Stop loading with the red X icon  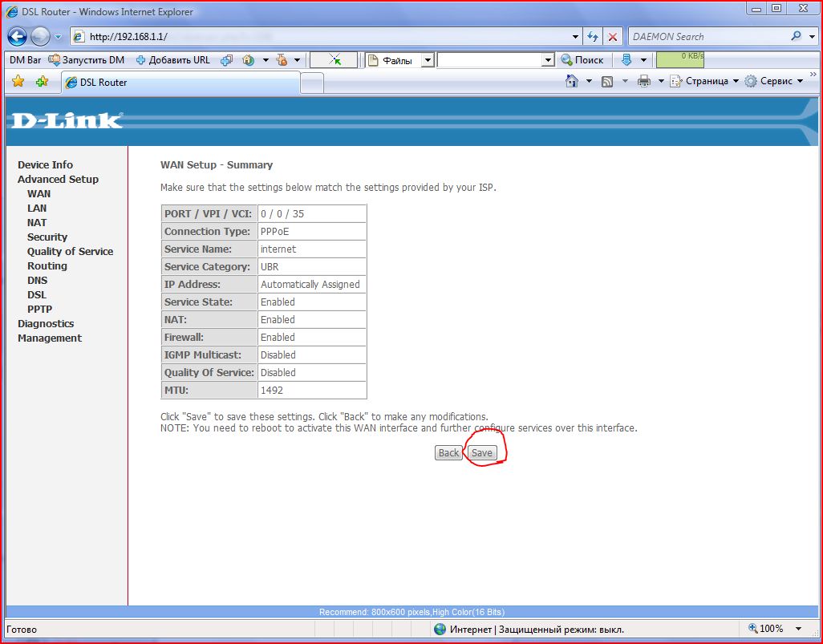[x=612, y=37]
